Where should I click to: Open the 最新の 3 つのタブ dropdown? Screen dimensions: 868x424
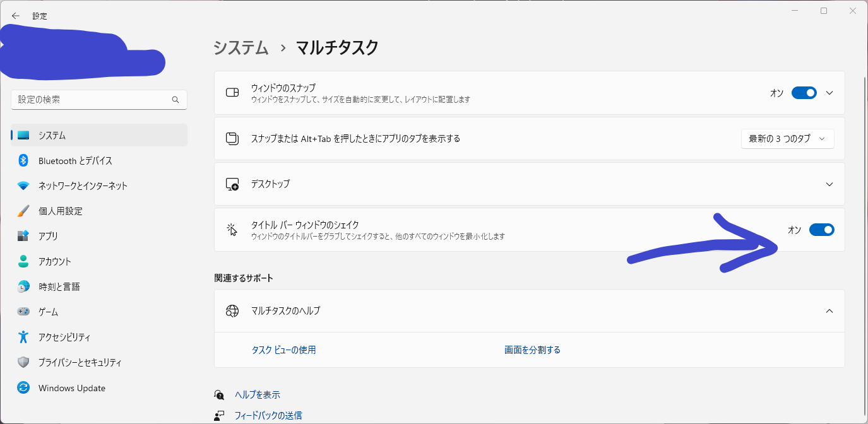tap(787, 139)
